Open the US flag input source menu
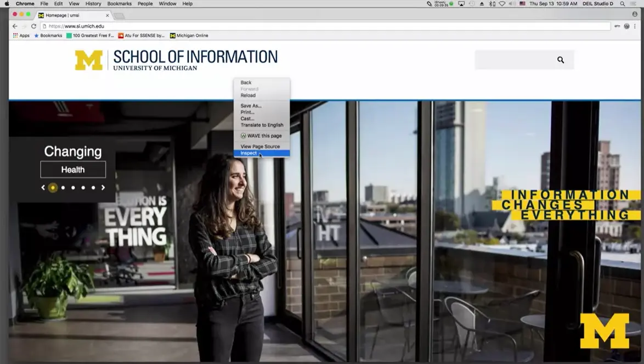644x364 pixels. coord(522,3)
